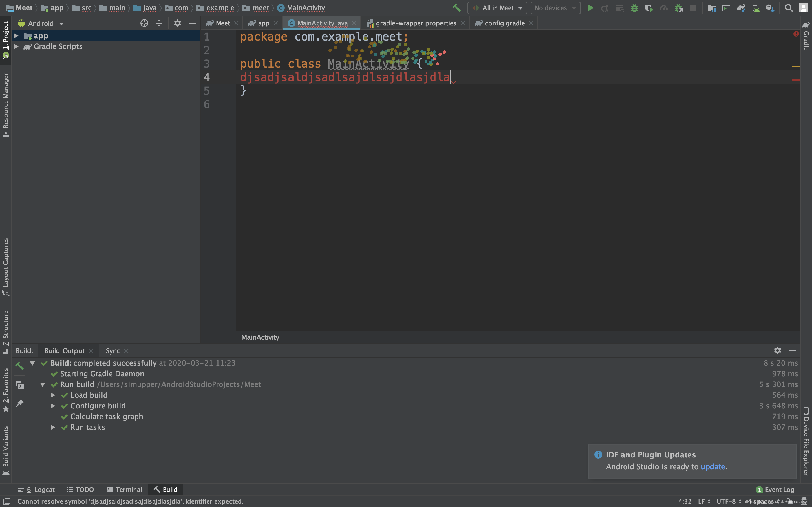Screen dimensions: 812x507
Task: Select the gradle-wrapper.properties tab
Action: [414, 23]
